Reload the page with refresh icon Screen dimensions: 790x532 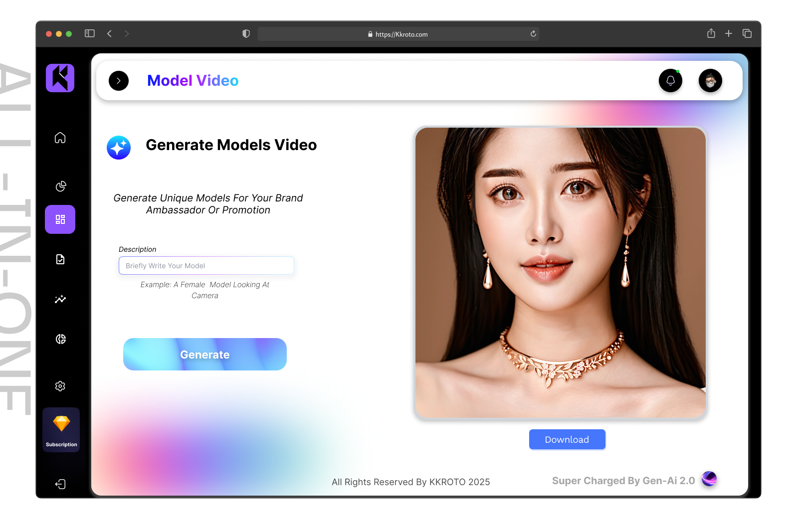533,34
